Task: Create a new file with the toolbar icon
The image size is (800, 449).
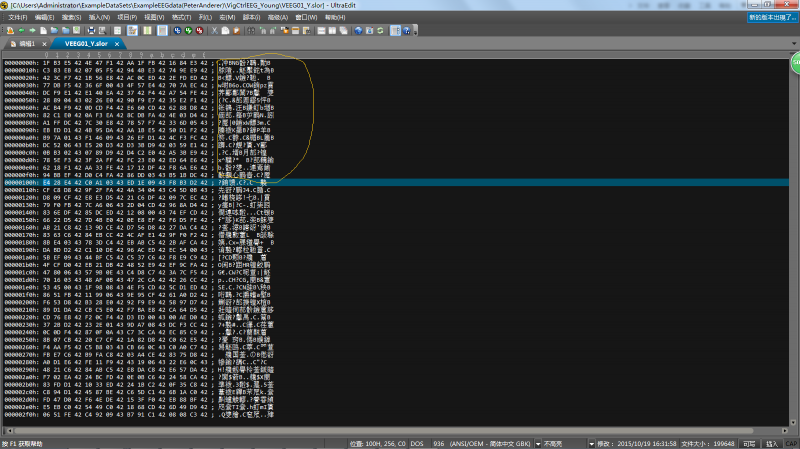Action: coord(43,31)
